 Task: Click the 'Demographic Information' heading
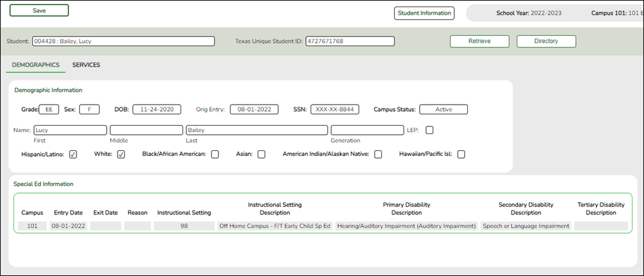click(x=48, y=91)
